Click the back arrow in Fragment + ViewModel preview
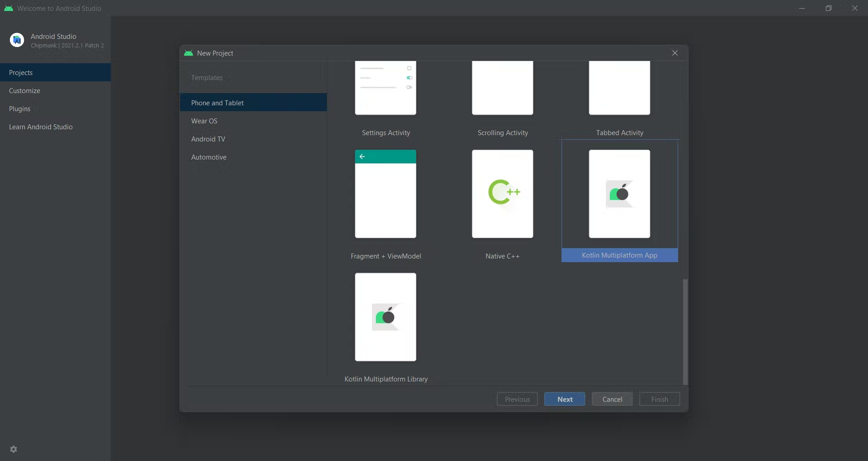Viewport: 868px width, 461px height. pos(362,156)
